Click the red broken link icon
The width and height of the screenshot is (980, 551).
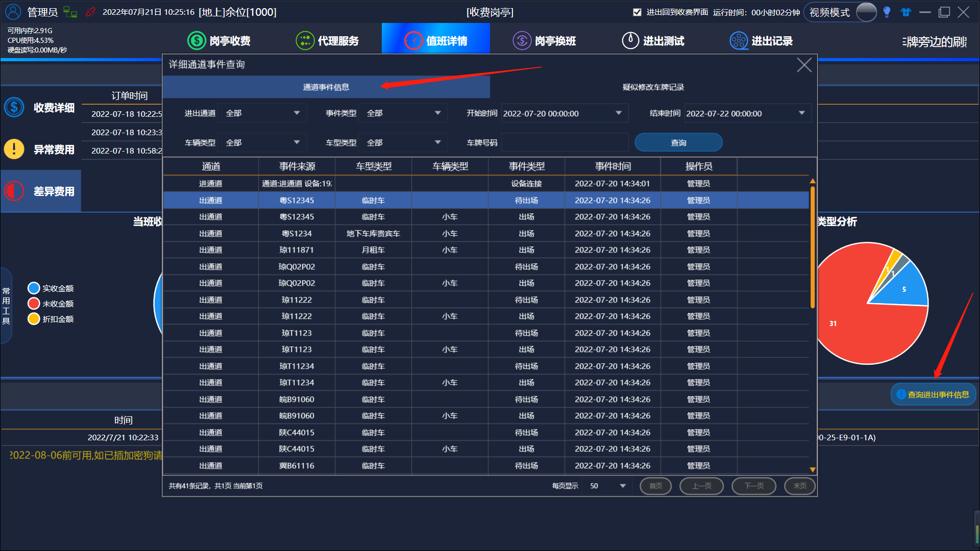click(91, 12)
